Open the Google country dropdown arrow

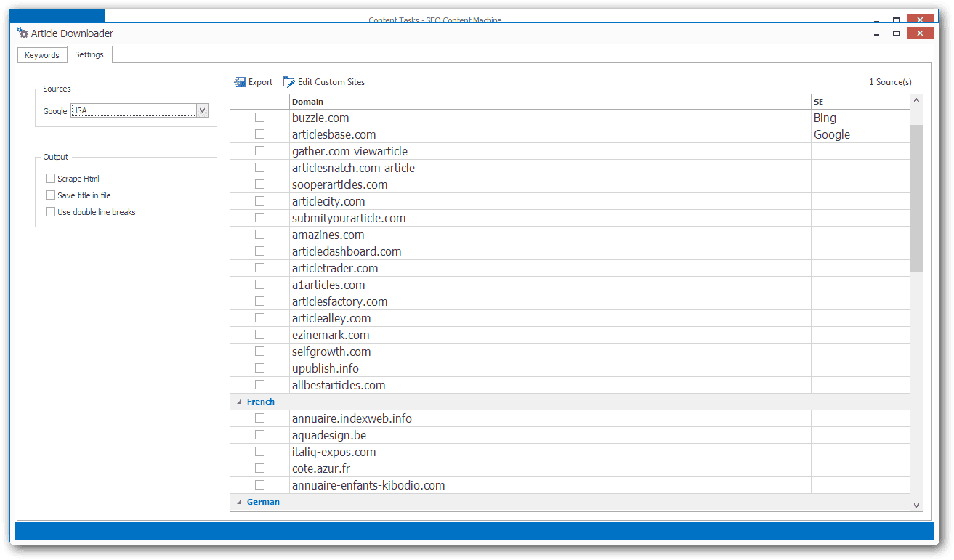click(203, 110)
